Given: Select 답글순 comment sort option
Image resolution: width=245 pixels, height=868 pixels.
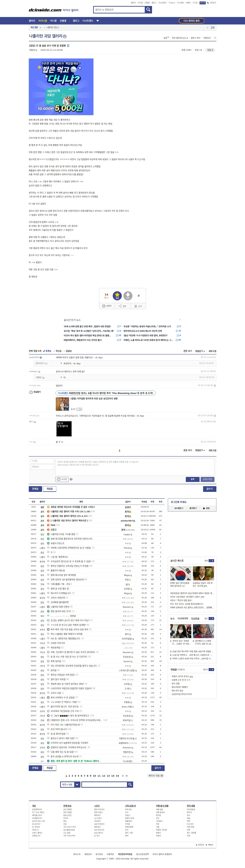Looking at the screenshot, I should tap(68, 351).
